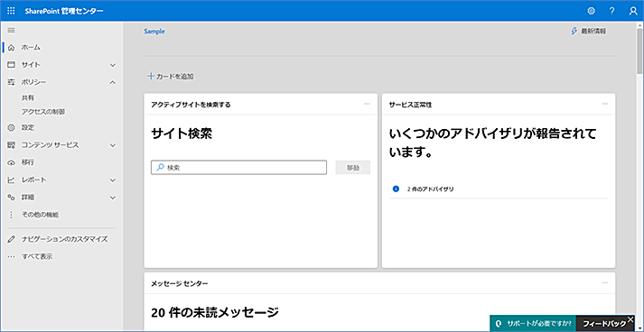Click the 詳細 icon in sidebar
644x332 pixels.
click(x=11, y=198)
